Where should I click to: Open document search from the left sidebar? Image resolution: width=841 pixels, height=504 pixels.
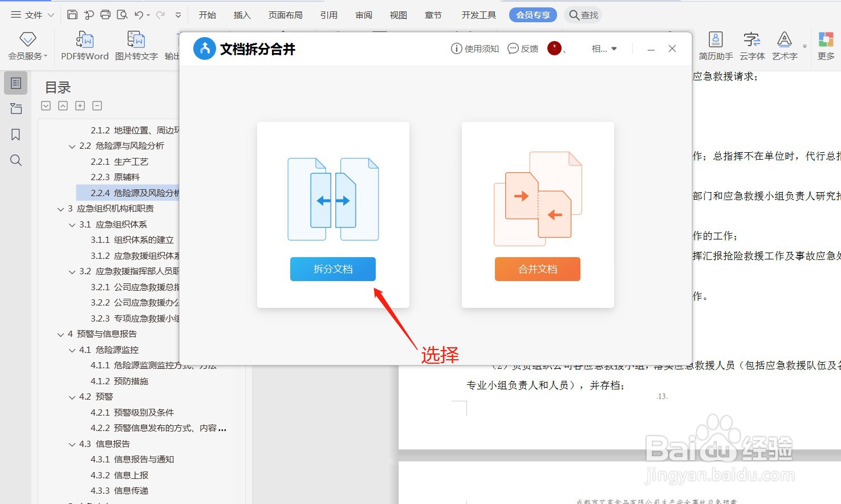click(15, 160)
